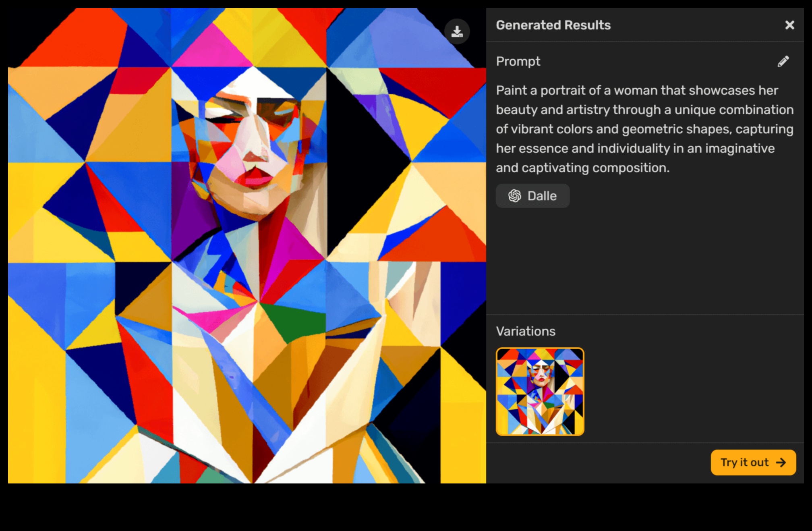Click the Prompt section label
The image size is (812, 531).
[518, 61]
